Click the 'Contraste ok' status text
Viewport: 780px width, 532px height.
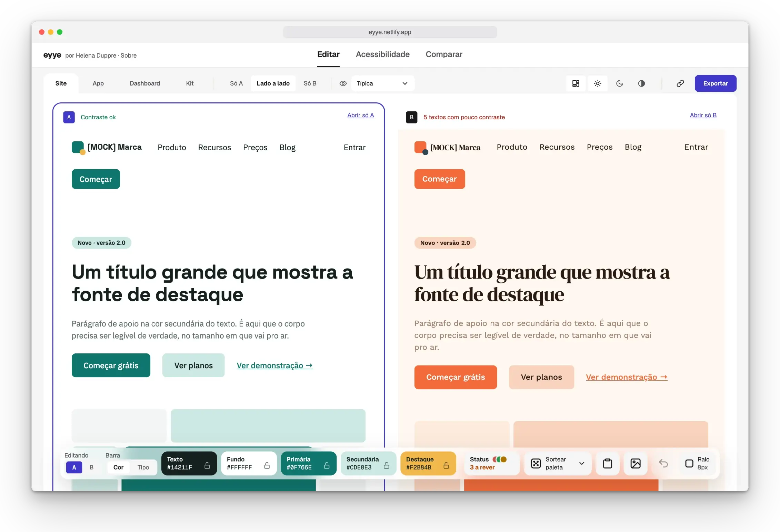pyautogui.click(x=98, y=117)
